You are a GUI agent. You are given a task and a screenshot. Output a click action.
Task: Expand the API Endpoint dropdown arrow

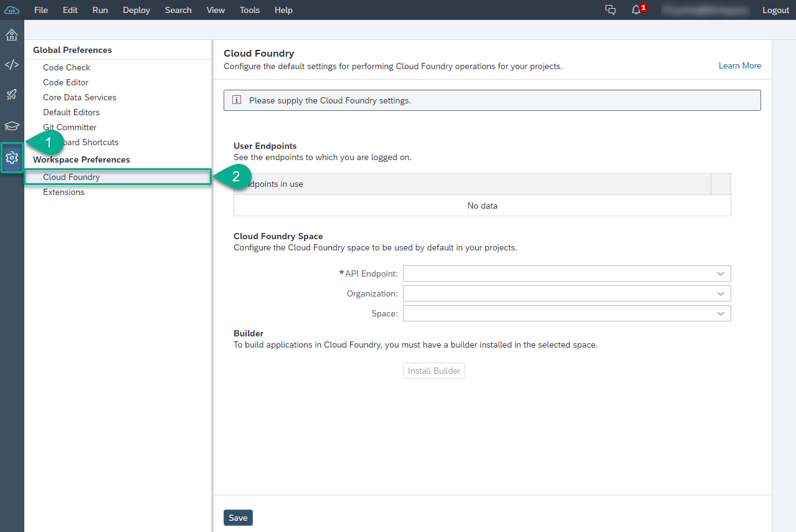721,273
